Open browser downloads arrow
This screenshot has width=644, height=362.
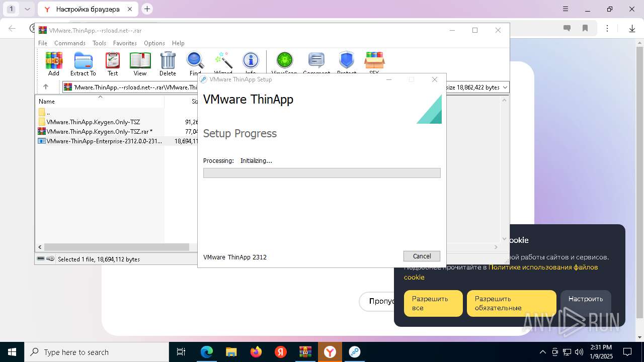click(x=632, y=29)
